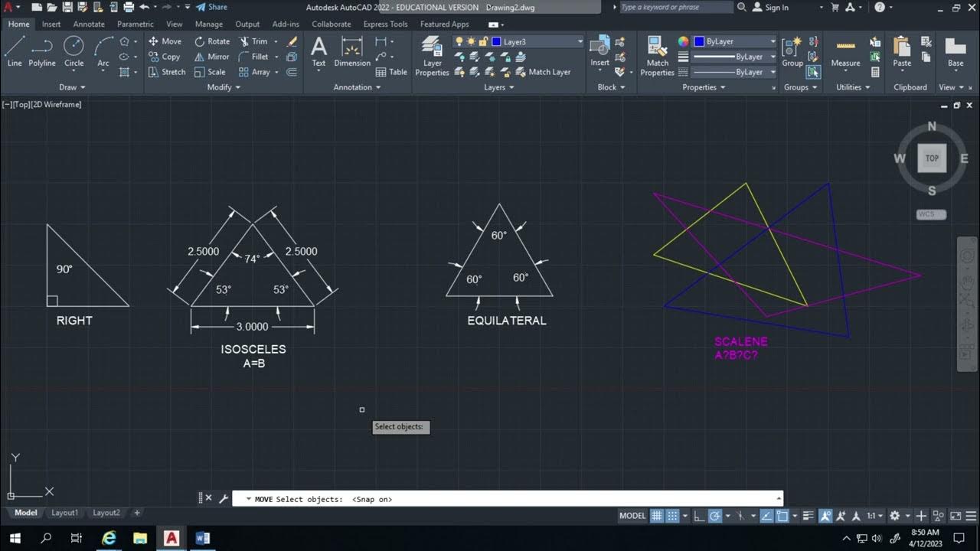Click the blue Layer3 color swatch
The image size is (980, 551).
click(x=496, y=41)
